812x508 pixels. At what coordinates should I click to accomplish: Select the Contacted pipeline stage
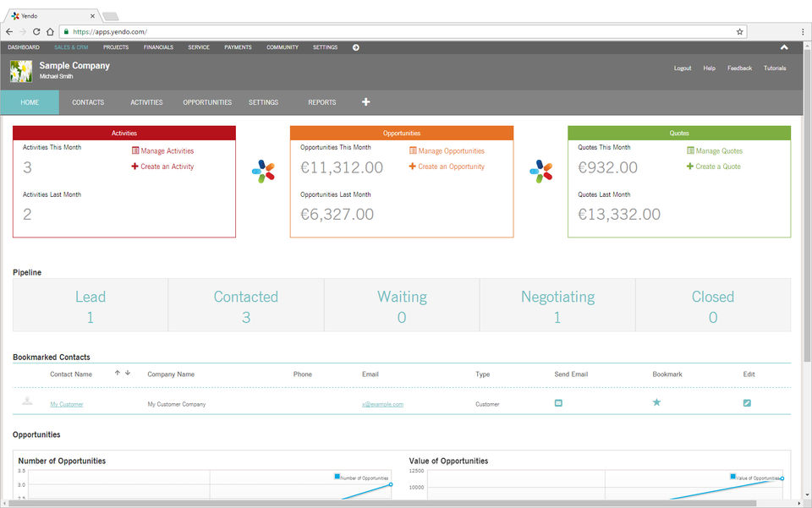coord(246,305)
